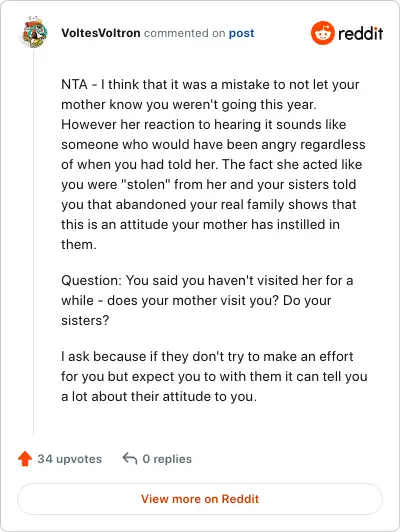Click the line ending "instilled in"
The image size is (400, 532).
click(x=201, y=224)
